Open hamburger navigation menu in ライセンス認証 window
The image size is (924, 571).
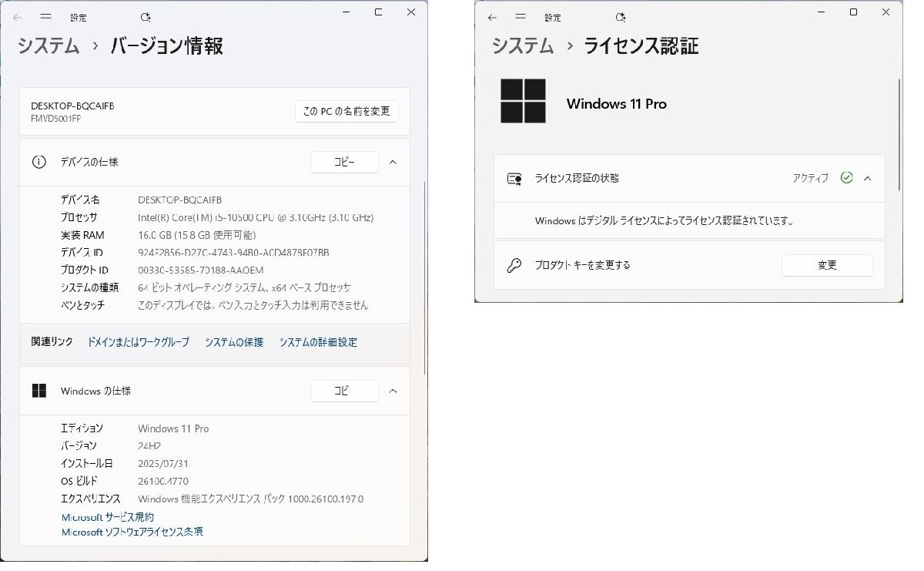[521, 17]
